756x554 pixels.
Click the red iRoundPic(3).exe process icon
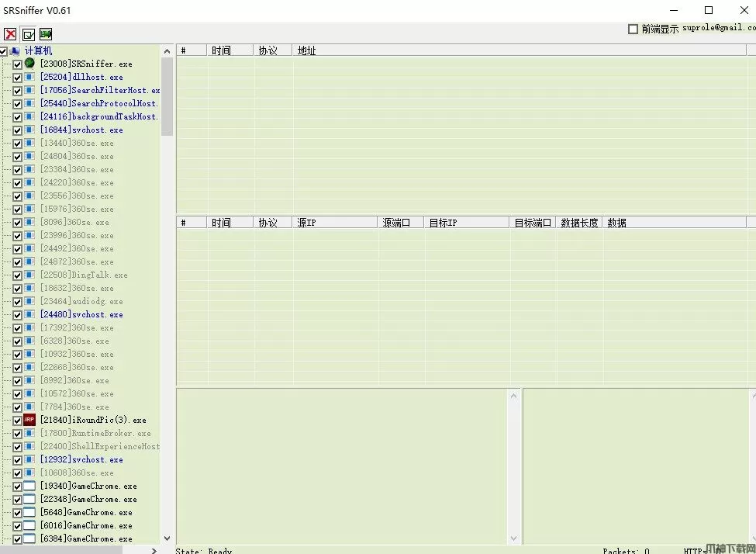click(29, 420)
